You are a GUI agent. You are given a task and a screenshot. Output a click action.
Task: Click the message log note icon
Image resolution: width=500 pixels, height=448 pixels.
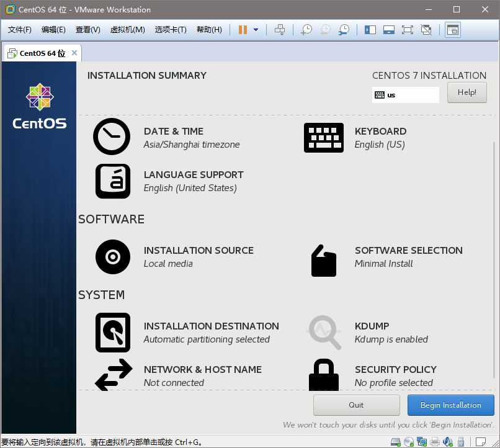(x=481, y=442)
